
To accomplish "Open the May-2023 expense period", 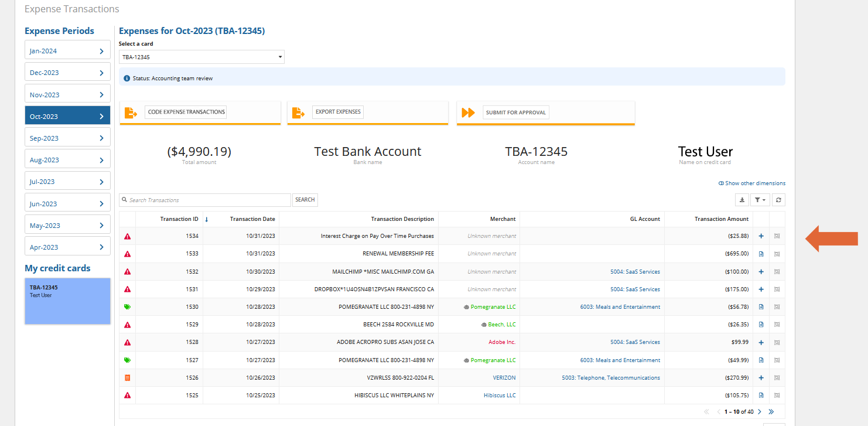I will pos(67,226).
